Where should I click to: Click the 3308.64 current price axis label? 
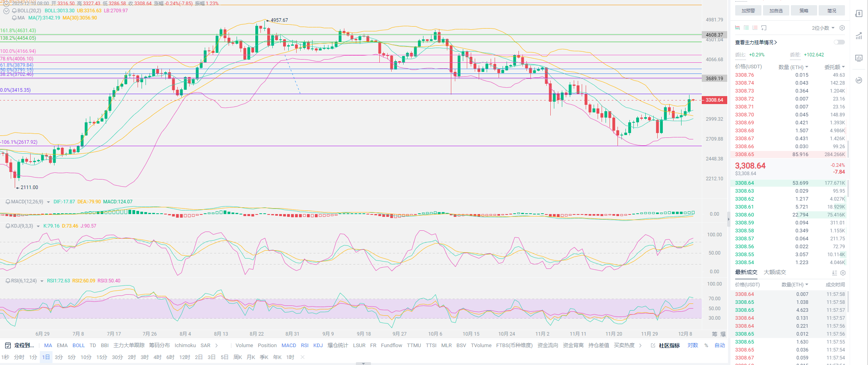[x=714, y=100]
